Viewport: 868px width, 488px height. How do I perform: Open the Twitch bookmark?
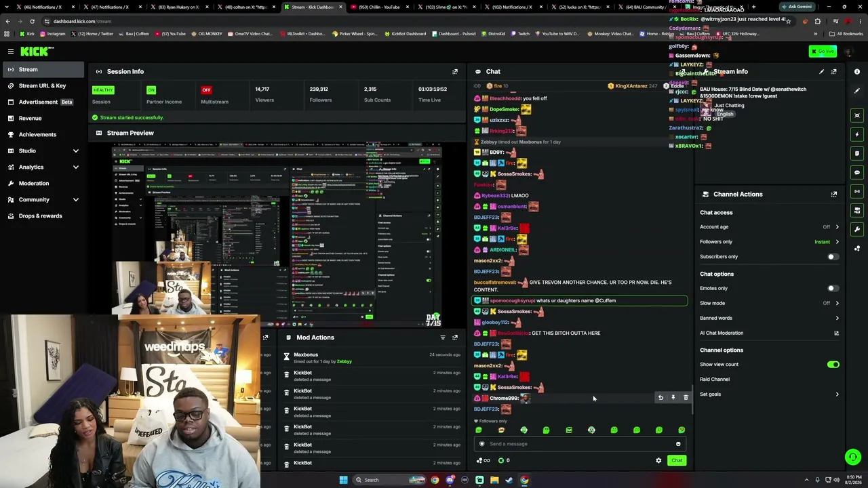(520, 34)
